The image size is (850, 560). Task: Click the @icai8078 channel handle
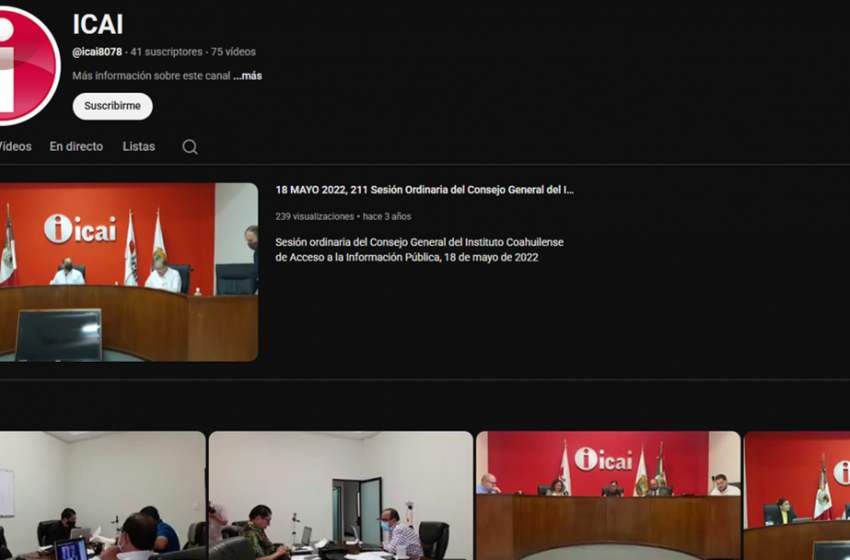point(97,52)
